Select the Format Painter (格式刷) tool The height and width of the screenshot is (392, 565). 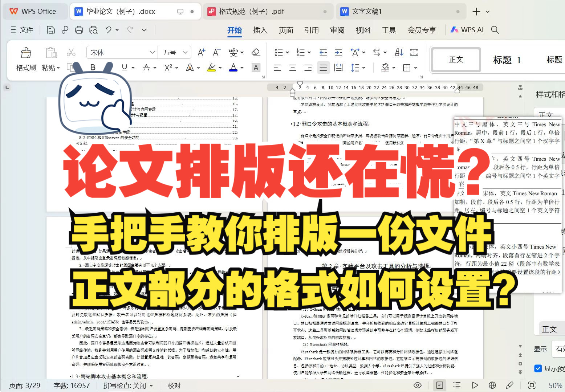25,59
